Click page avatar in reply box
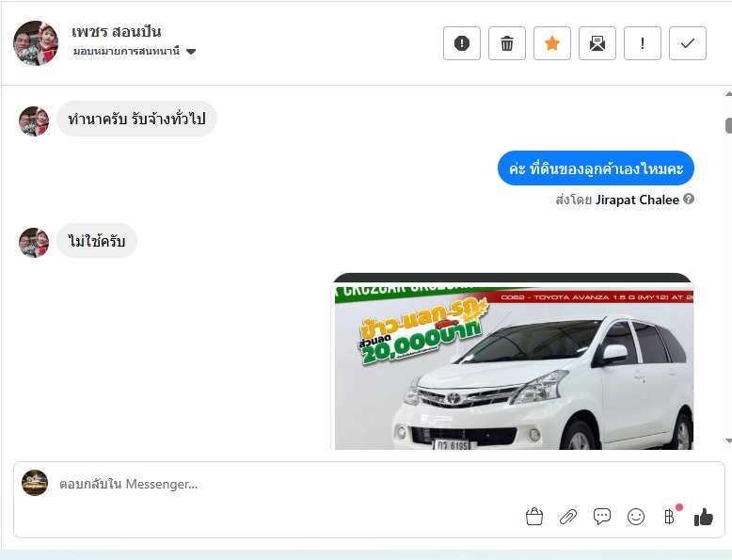The image size is (732, 560). (x=35, y=483)
